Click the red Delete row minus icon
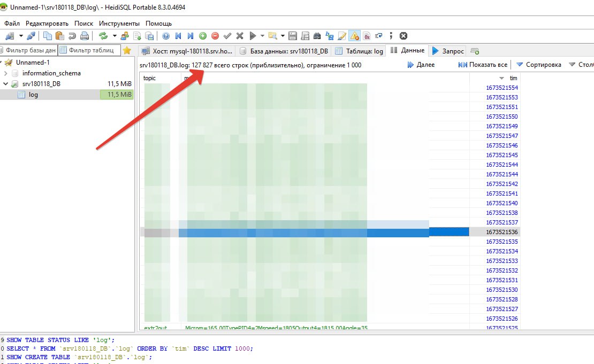 (x=215, y=36)
